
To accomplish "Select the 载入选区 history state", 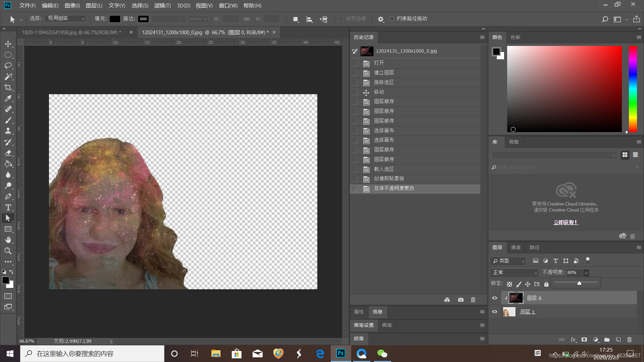I will [x=384, y=169].
